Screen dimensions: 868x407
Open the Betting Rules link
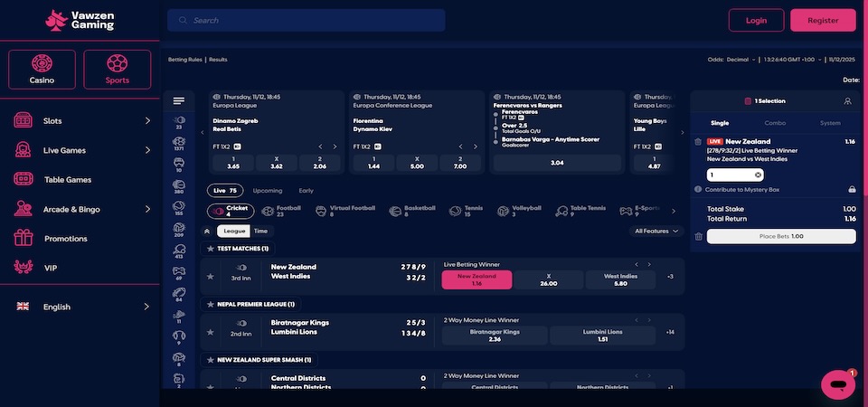pos(184,60)
